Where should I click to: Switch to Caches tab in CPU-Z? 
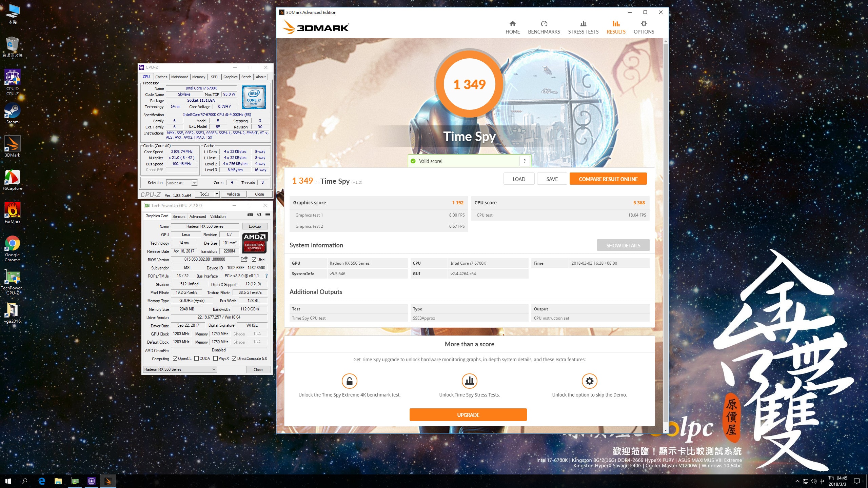coord(161,77)
